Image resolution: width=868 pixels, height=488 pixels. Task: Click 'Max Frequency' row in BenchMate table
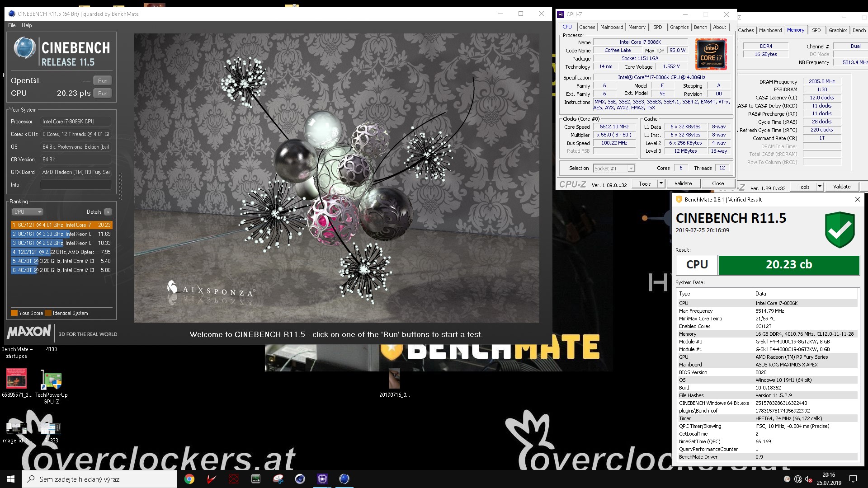pyautogui.click(x=767, y=311)
